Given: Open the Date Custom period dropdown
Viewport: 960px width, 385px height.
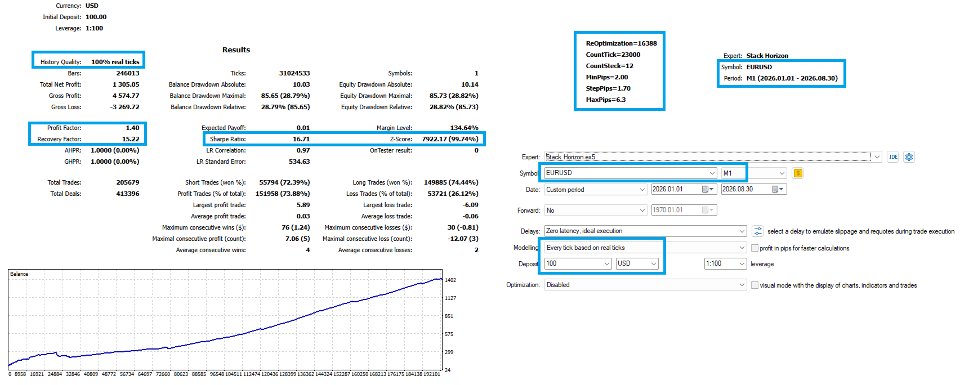Looking at the screenshot, I should [x=642, y=190].
